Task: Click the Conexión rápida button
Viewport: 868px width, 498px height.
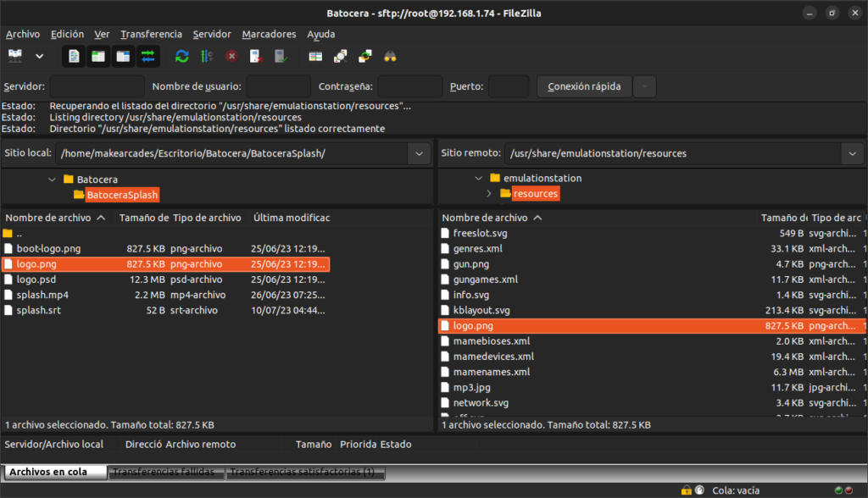Action: point(584,86)
